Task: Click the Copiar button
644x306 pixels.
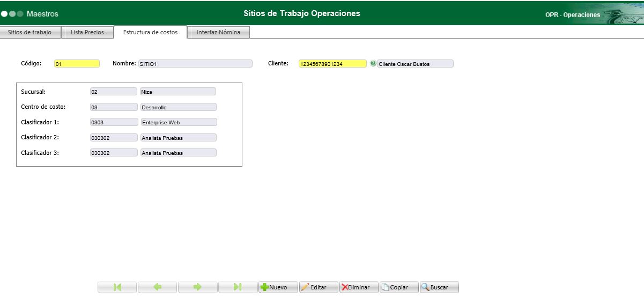Action: (399, 287)
